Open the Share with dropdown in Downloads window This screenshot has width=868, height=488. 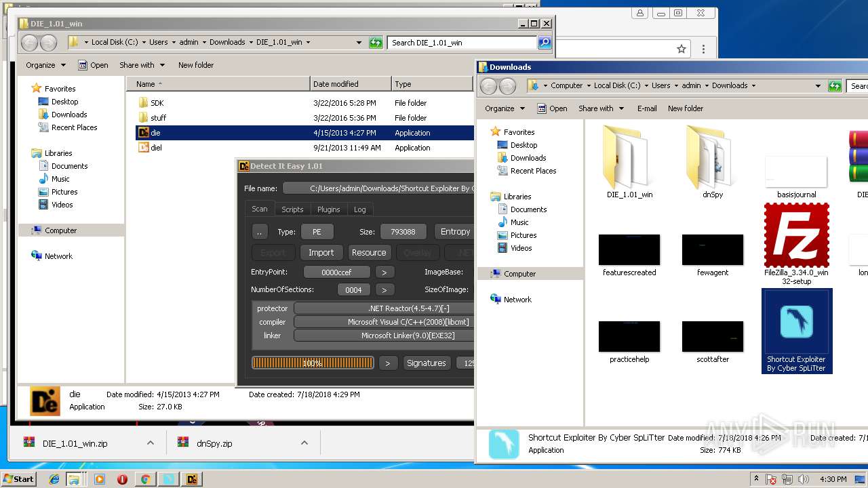[x=601, y=108]
